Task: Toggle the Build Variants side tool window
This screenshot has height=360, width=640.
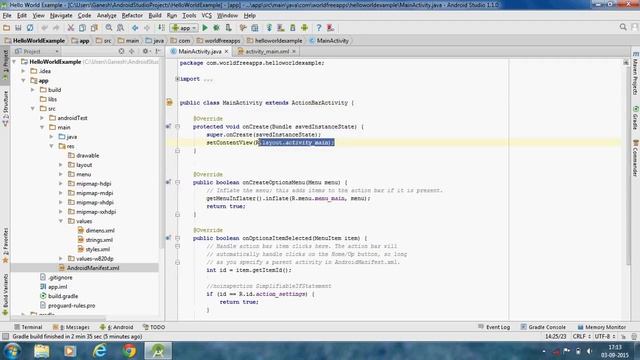Action: [x=5, y=294]
